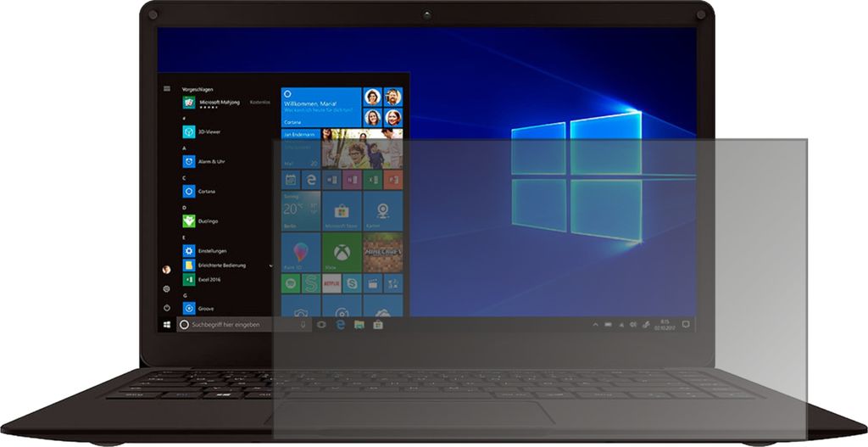The width and height of the screenshot is (868, 447).
Task: Click the Windows Start button
Action: 167,324
